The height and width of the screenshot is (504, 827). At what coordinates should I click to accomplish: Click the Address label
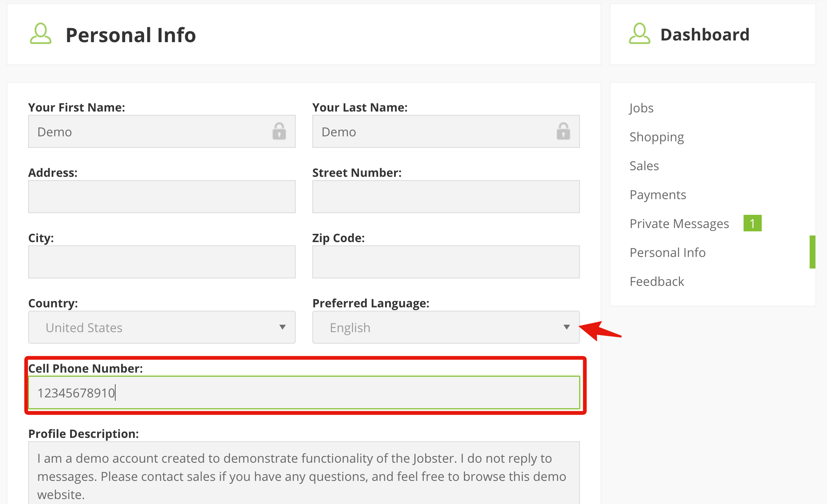pos(53,173)
